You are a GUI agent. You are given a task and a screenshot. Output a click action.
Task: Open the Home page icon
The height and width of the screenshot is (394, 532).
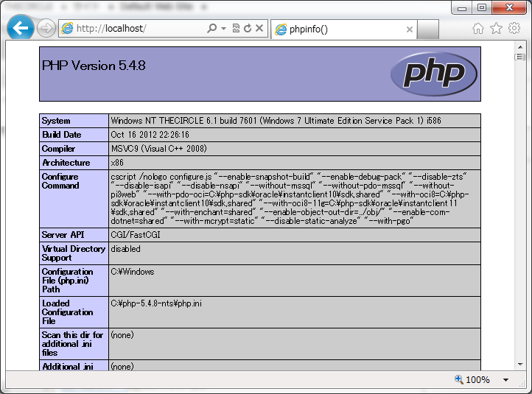478,28
